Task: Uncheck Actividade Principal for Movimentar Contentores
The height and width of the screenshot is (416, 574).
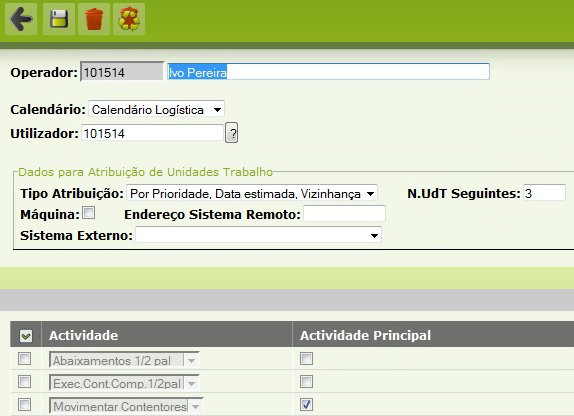Action: pyautogui.click(x=306, y=405)
